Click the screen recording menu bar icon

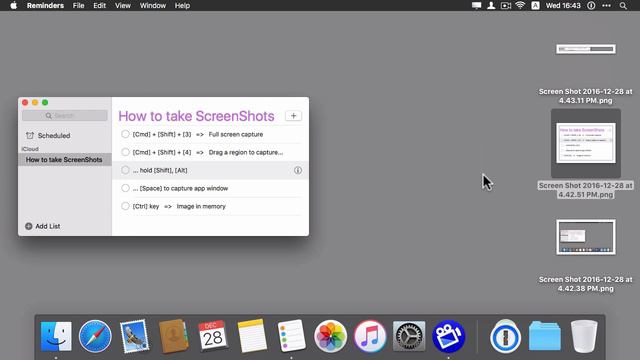506,6
